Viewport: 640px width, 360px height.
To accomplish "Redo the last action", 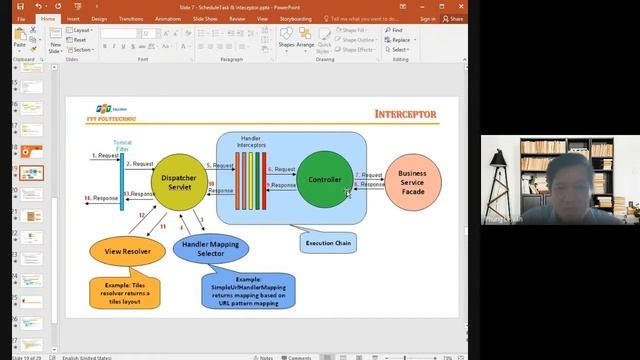I will (x=58, y=7).
